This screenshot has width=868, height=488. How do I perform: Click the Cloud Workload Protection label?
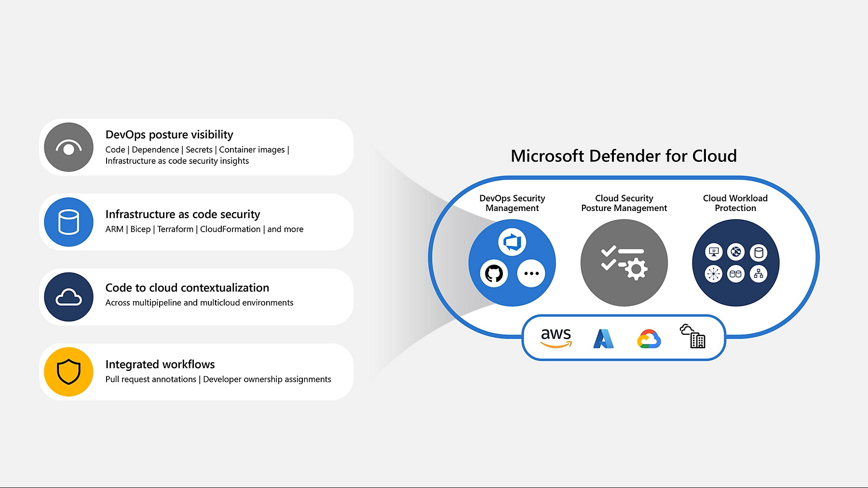[x=735, y=203]
